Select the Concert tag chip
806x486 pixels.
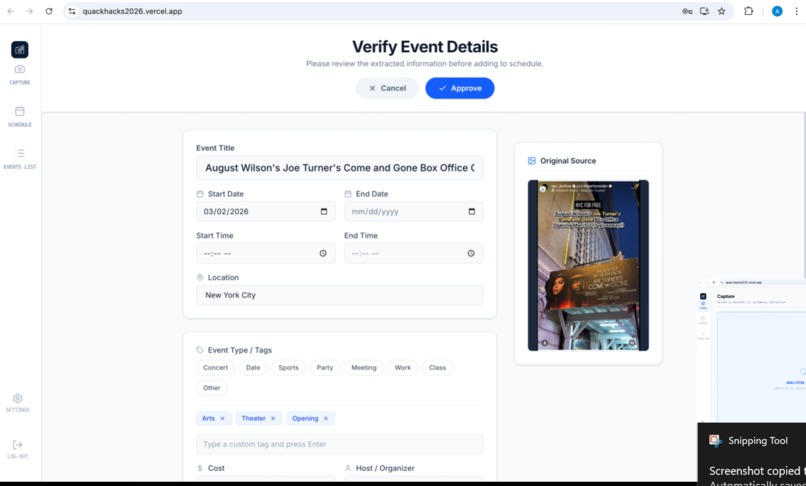(x=215, y=368)
